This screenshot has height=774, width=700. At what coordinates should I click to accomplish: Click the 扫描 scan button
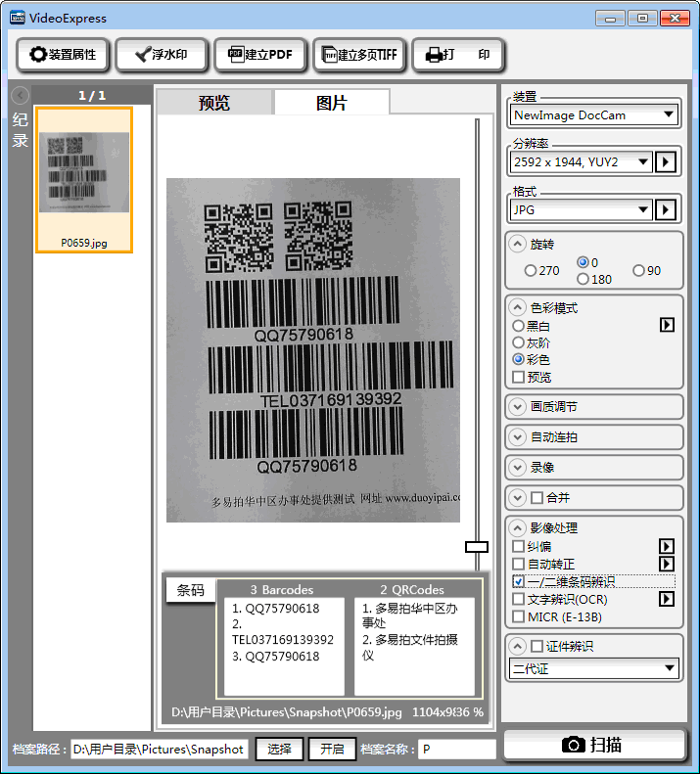[594, 745]
